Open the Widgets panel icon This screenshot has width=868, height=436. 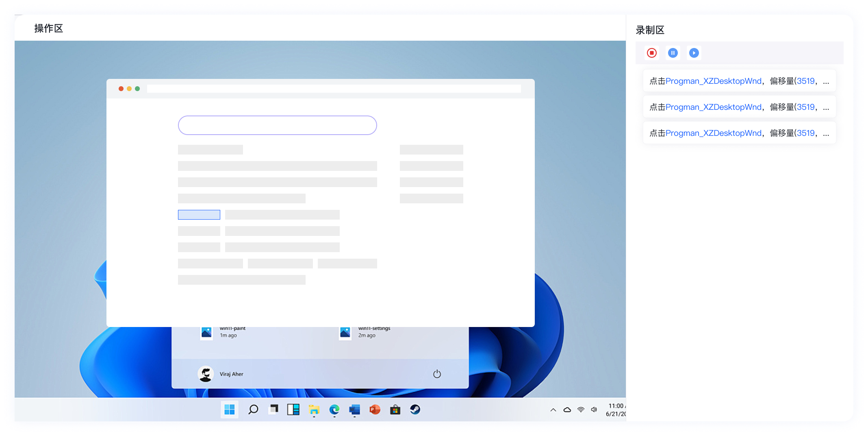pyautogui.click(x=293, y=410)
